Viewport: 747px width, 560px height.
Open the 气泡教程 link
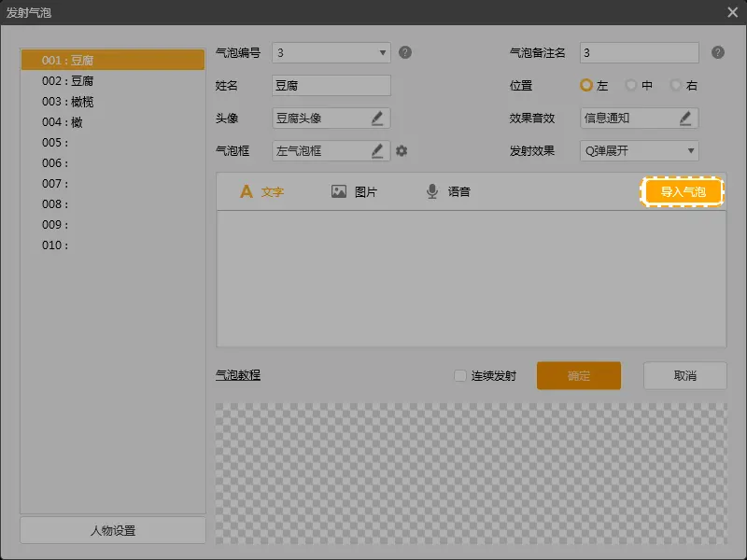238,375
